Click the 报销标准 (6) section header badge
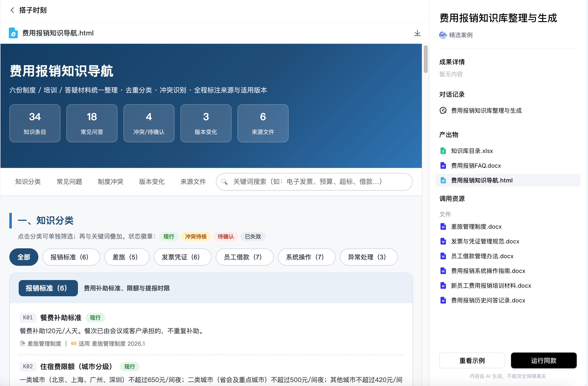Viewport: 588px width, 386px height. coord(48,288)
